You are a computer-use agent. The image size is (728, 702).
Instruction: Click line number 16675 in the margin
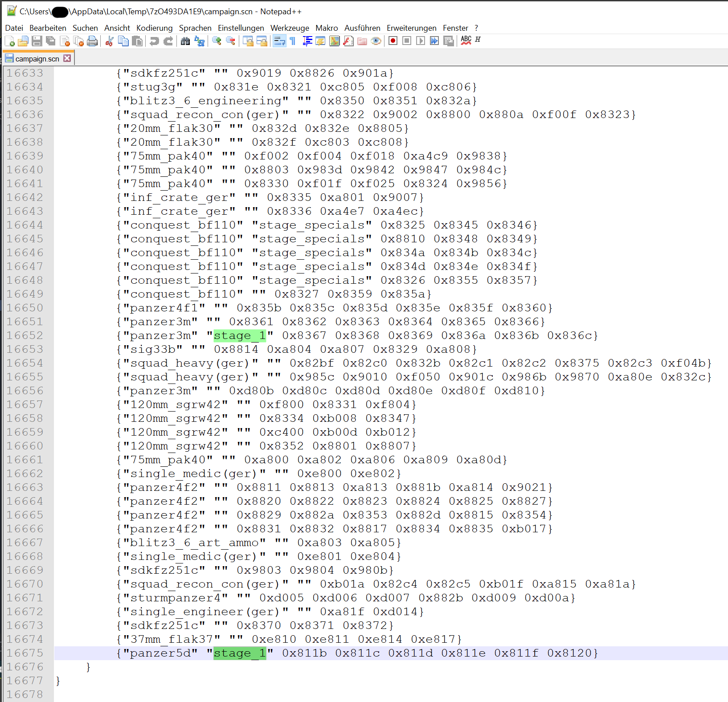[x=25, y=653]
